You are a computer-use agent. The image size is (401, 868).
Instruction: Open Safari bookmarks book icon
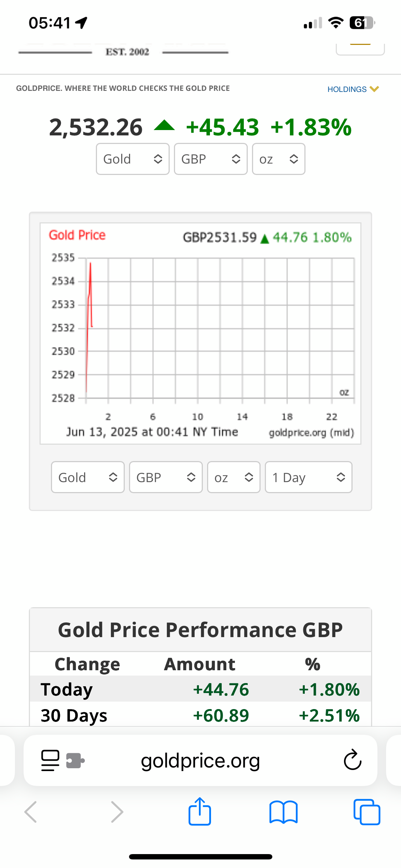[x=283, y=812]
